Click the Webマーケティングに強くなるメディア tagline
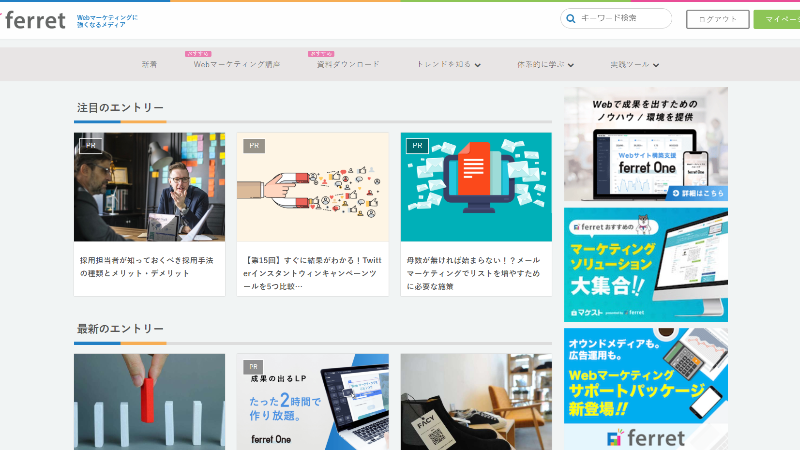 tap(107, 21)
